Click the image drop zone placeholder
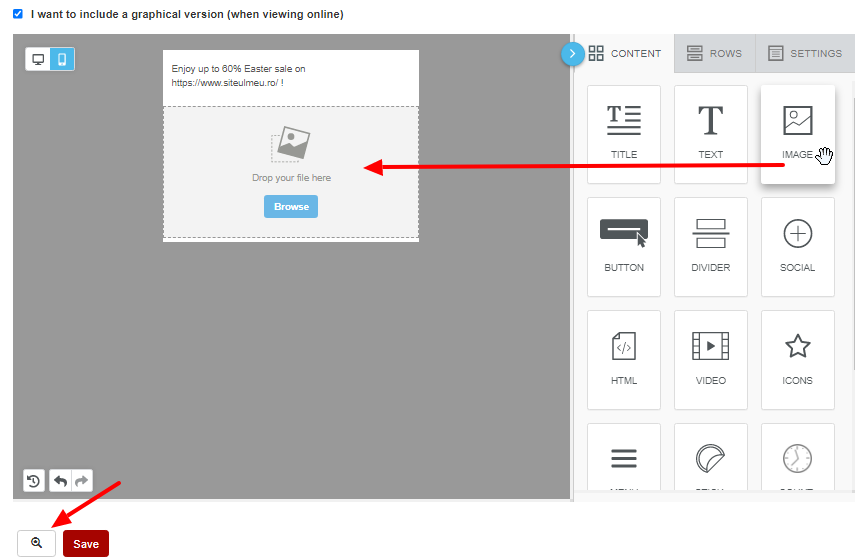The width and height of the screenshot is (866, 559). 291,172
